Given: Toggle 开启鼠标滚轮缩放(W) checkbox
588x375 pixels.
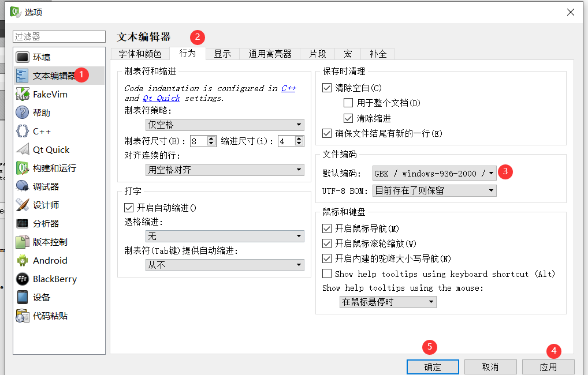Looking at the screenshot, I should click(327, 243).
